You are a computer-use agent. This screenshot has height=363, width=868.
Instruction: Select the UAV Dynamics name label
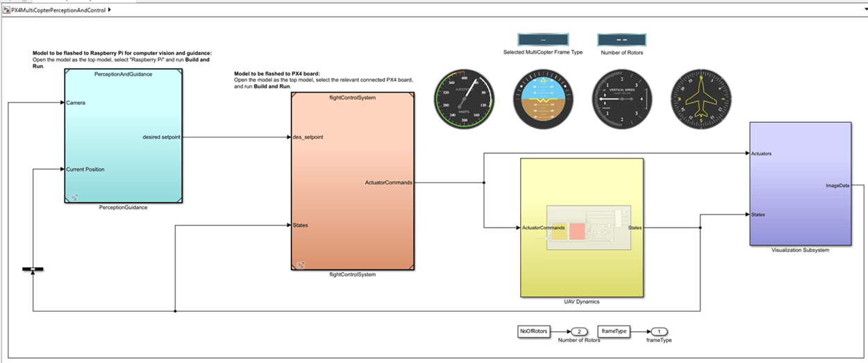582,302
